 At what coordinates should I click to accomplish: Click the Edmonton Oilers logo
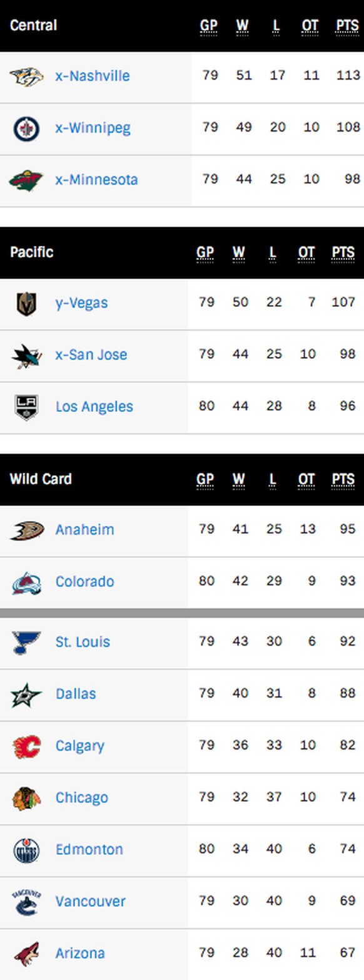26,850
